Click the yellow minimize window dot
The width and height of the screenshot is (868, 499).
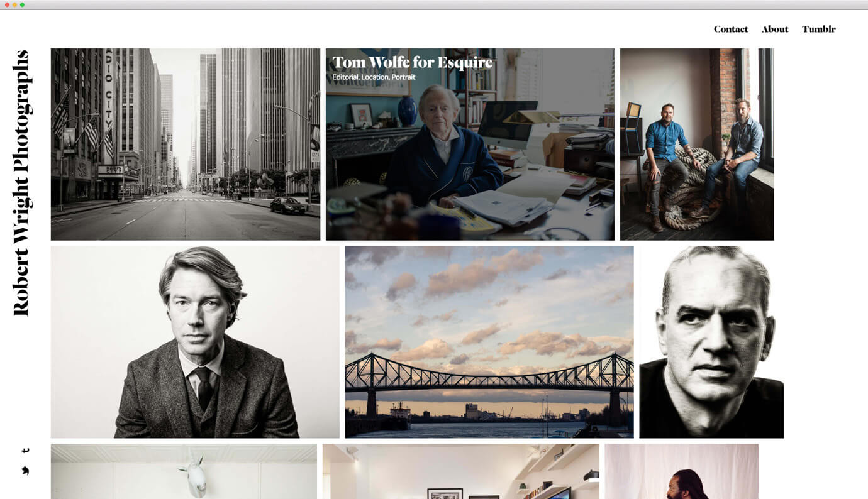pos(14,4)
